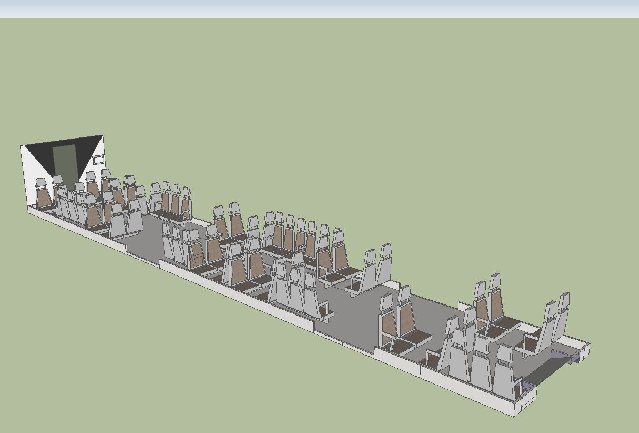Select the tall seat backs near right end
639x433 pixels.
pos(490,302)
